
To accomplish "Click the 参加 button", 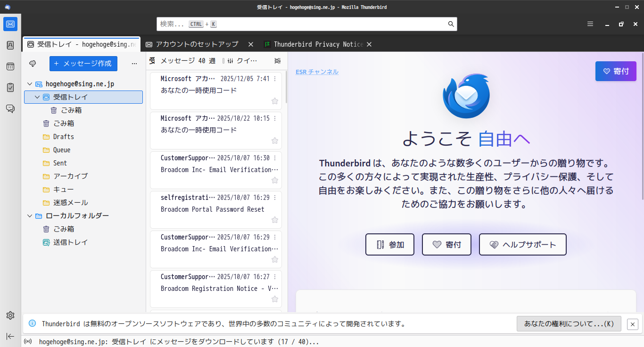I will pyautogui.click(x=390, y=245).
